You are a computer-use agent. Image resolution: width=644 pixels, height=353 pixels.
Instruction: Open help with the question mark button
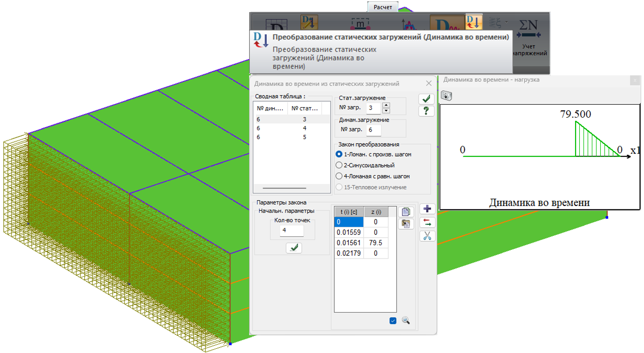coord(426,111)
